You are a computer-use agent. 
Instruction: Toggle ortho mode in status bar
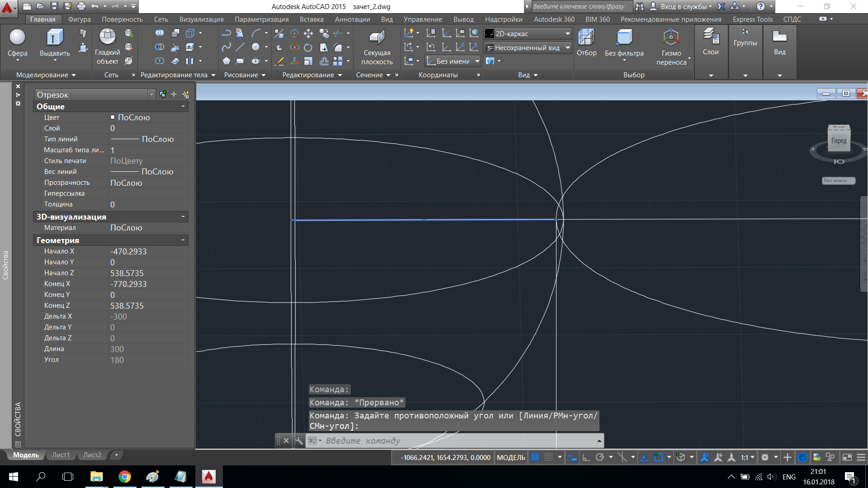pyautogui.click(x=586, y=457)
